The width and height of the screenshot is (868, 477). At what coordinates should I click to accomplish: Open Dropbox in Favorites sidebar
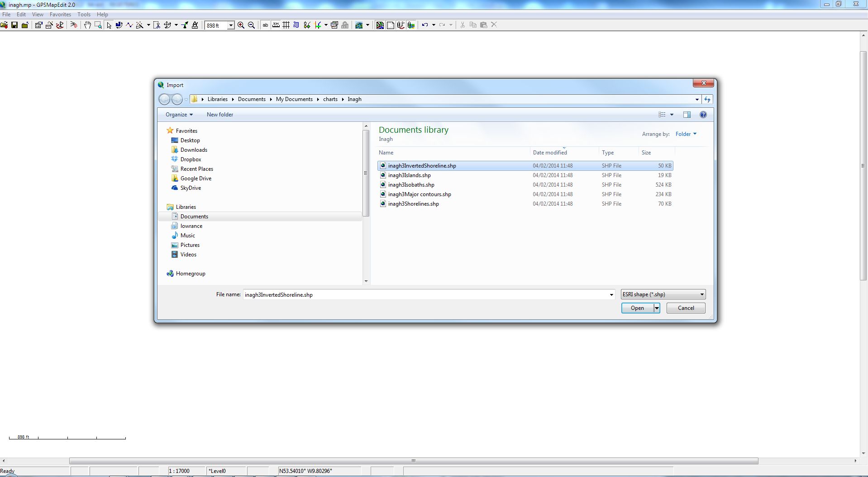[191, 159]
